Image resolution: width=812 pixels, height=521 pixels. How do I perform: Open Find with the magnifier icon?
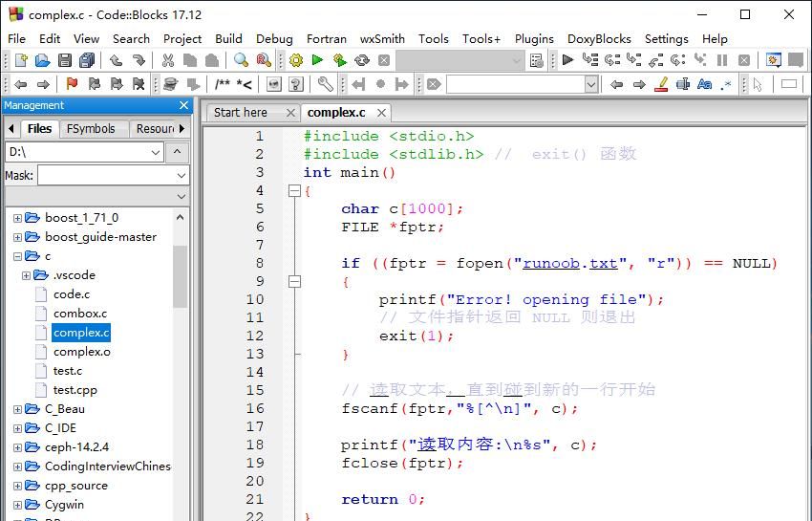tap(241, 60)
